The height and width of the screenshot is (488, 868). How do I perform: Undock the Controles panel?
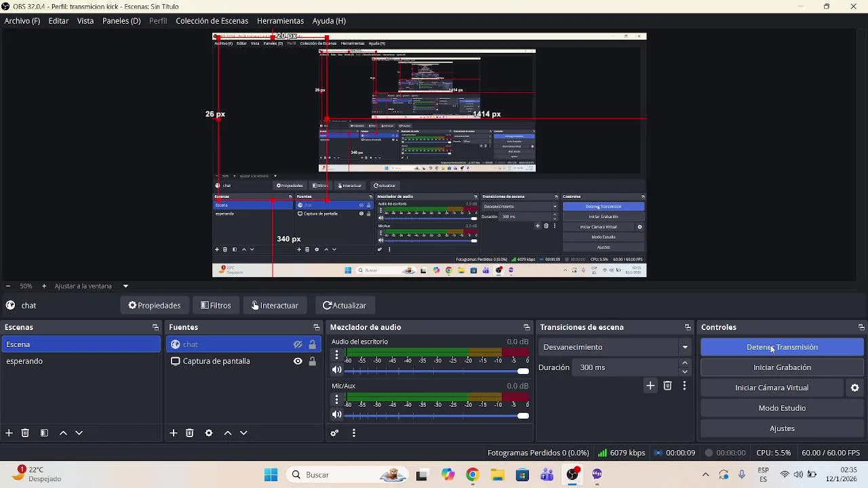tap(861, 327)
